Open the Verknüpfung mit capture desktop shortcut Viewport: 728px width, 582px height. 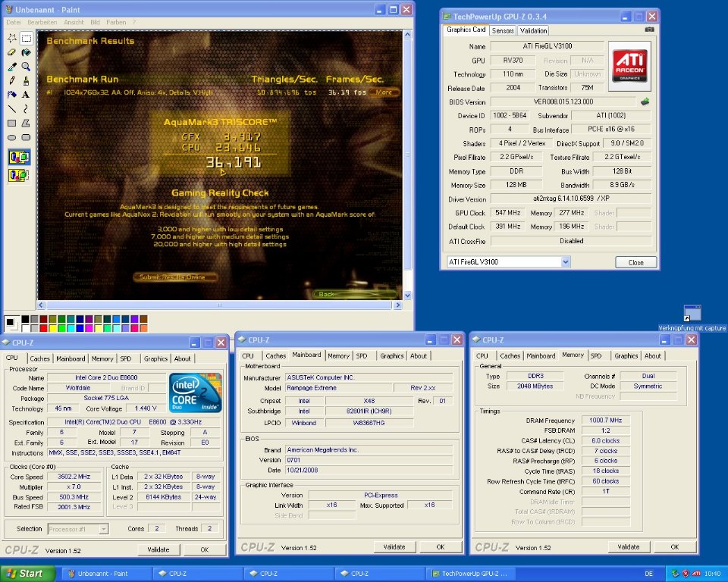(692, 318)
